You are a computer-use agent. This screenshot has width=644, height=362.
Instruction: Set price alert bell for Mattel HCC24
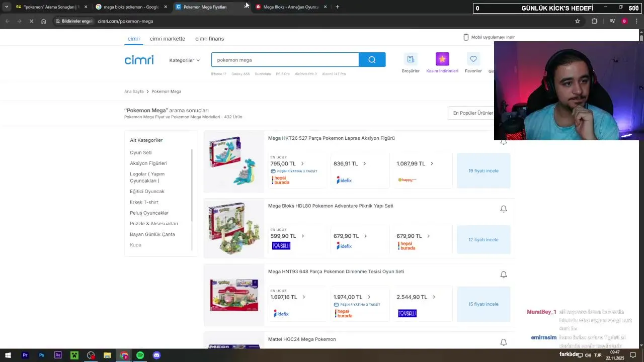[x=503, y=342]
